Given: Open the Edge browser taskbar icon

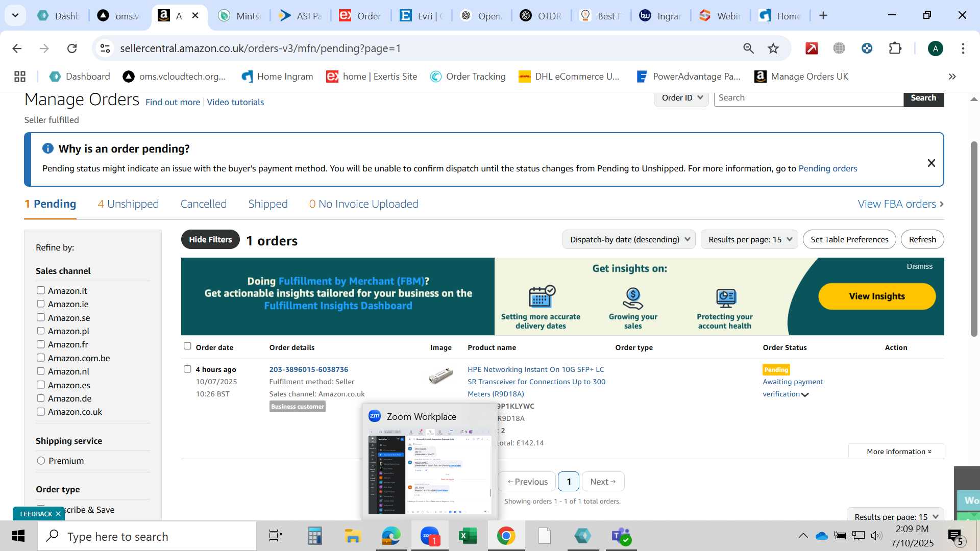Looking at the screenshot, I should click(x=391, y=536).
